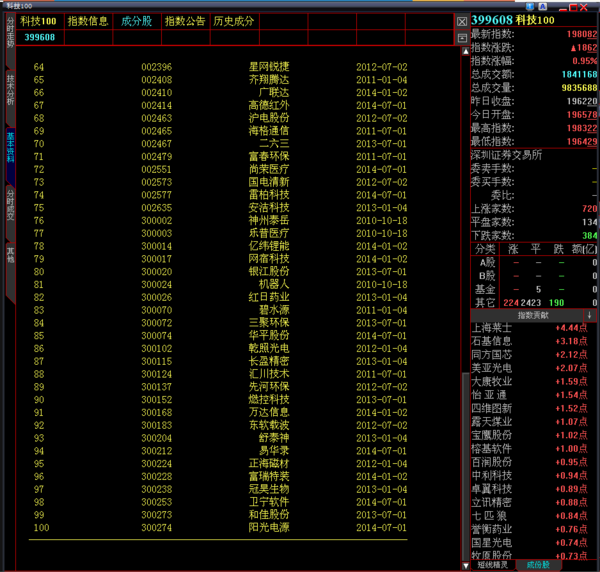Select the 成份股 bottom tab
The image size is (600, 572).
pyautogui.click(x=539, y=565)
